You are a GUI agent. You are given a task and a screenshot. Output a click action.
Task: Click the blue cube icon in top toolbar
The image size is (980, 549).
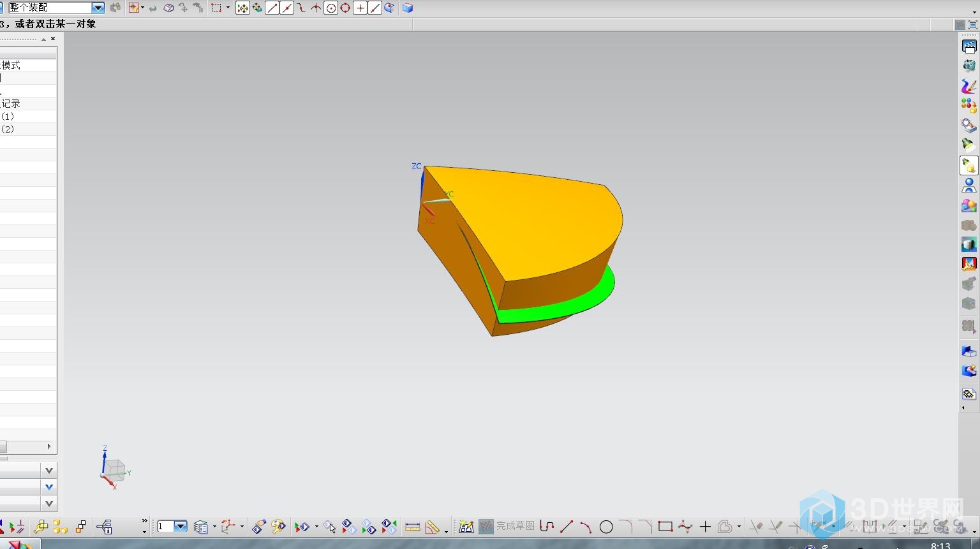point(408,8)
